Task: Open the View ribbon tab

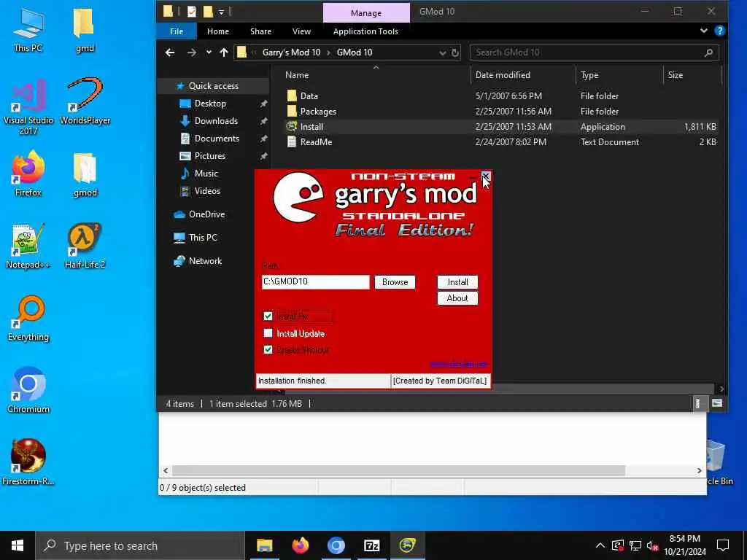Action: 301,31
